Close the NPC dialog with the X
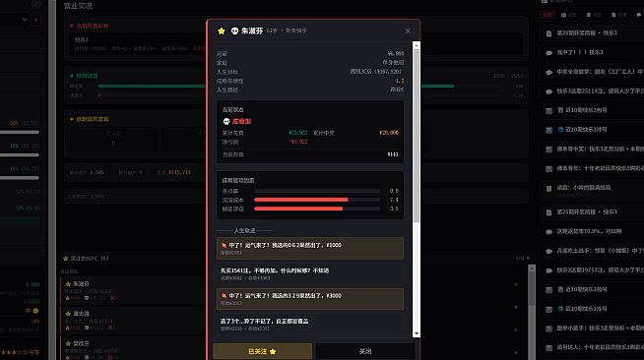Image resolution: width=644 pixels, height=360 pixels. pyautogui.click(x=408, y=31)
